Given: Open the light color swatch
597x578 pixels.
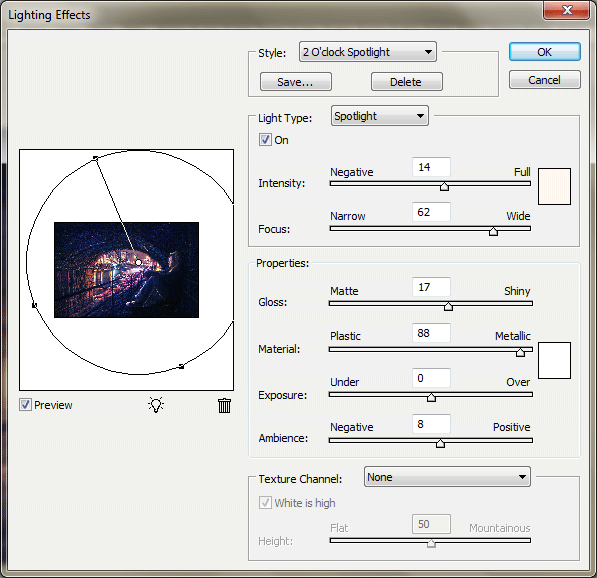Looking at the screenshot, I should pyautogui.click(x=554, y=187).
